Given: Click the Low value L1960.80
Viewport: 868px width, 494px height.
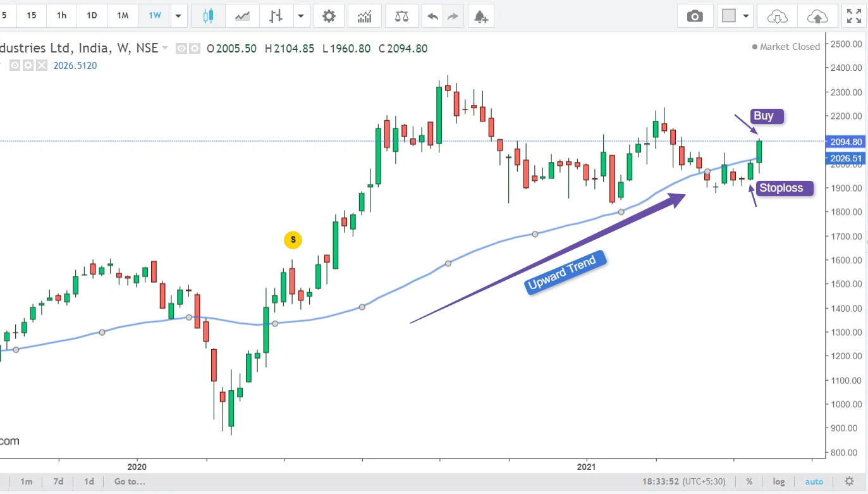Looking at the screenshot, I should pos(346,48).
